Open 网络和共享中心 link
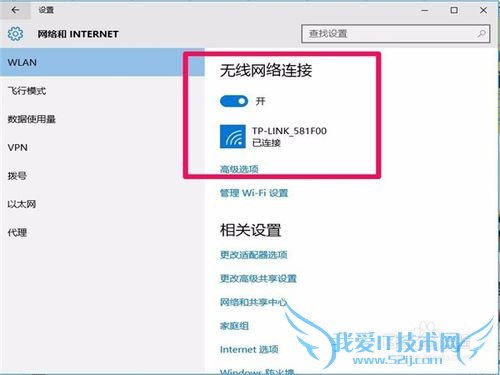Image resolution: width=500 pixels, height=375 pixels. tap(253, 302)
